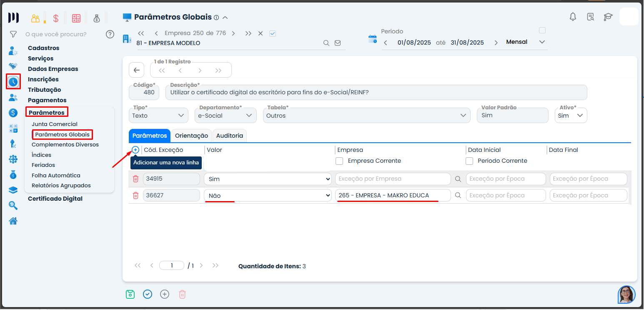Click the plus icon to add new line
644x310 pixels.
tap(135, 150)
